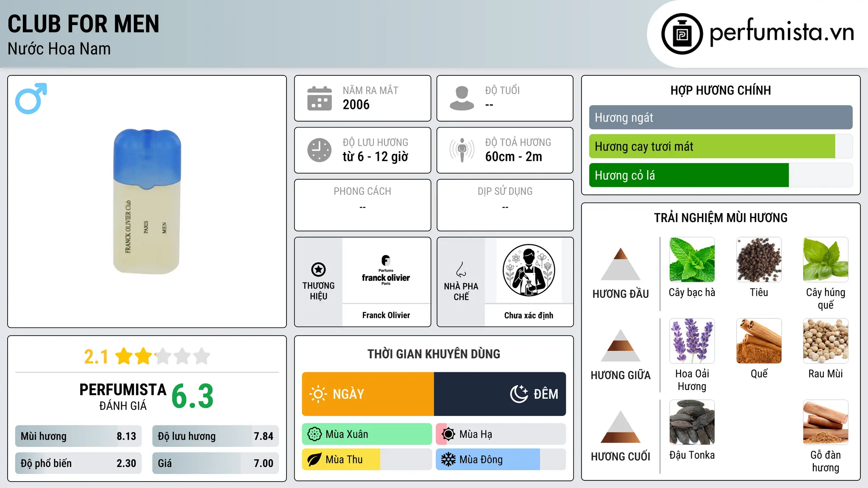Click the longevity value từ 6 - 12 giờ
Viewport: 868px width, 488px height.
(x=376, y=157)
